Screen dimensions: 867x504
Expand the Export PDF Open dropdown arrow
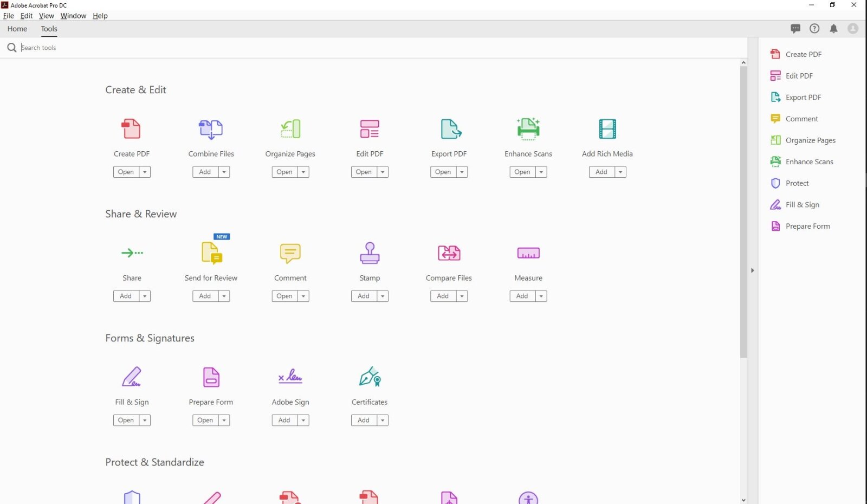pyautogui.click(x=461, y=172)
